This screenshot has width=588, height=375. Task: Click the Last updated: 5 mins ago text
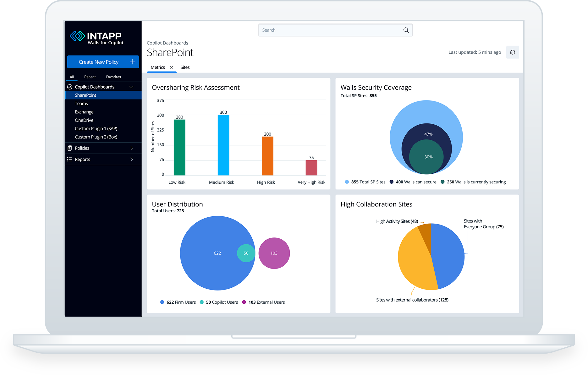click(x=475, y=52)
